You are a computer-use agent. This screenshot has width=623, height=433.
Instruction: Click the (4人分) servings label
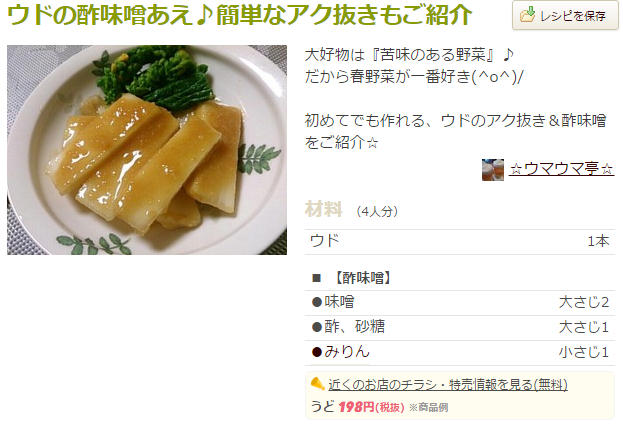pyautogui.click(x=377, y=211)
